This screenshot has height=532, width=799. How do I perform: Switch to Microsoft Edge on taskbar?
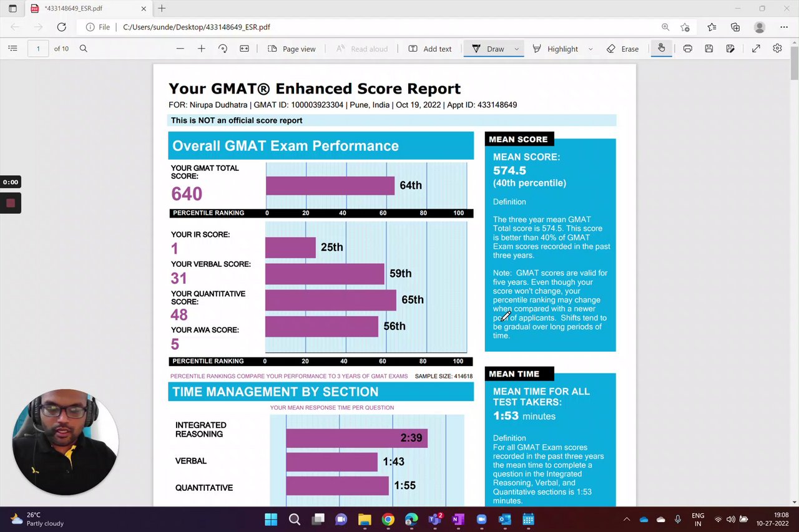click(411, 519)
